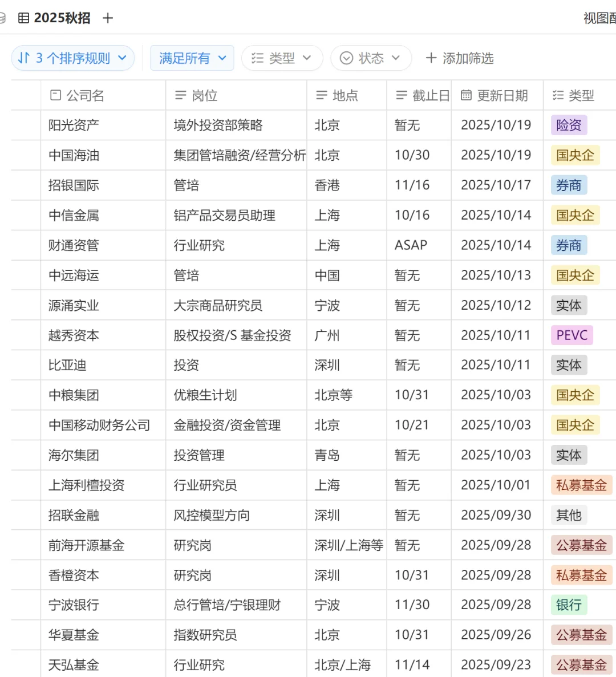Click the 11/30 deadline cell
The height and width of the screenshot is (677, 616).
click(x=419, y=605)
